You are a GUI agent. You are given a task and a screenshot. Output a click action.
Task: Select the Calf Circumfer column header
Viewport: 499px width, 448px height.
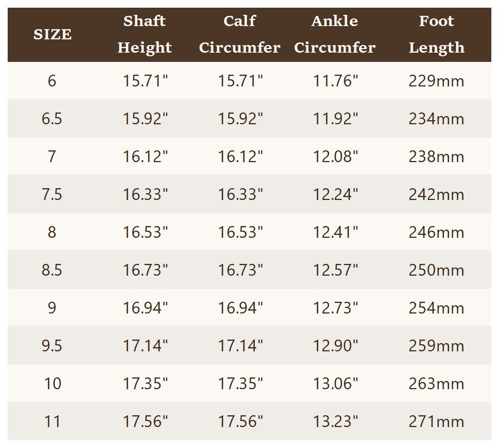(x=240, y=34)
